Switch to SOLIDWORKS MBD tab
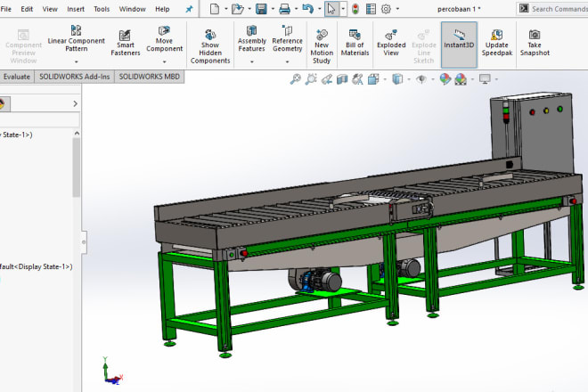Viewport: 588px width, 392px height. [x=150, y=77]
